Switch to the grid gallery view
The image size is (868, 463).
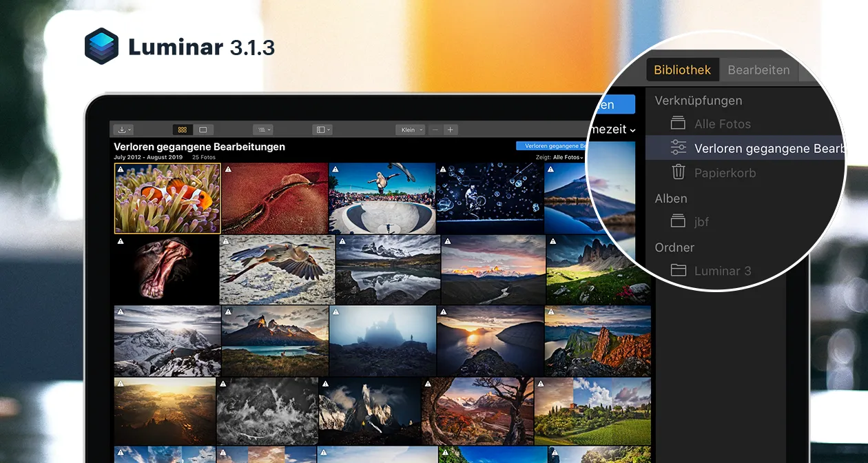coord(182,130)
